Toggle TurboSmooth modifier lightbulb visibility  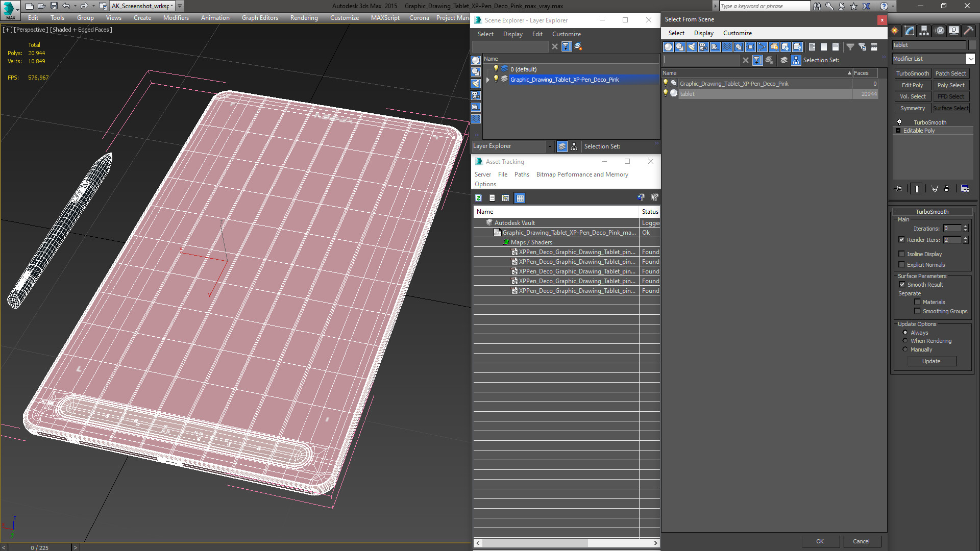click(899, 122)
